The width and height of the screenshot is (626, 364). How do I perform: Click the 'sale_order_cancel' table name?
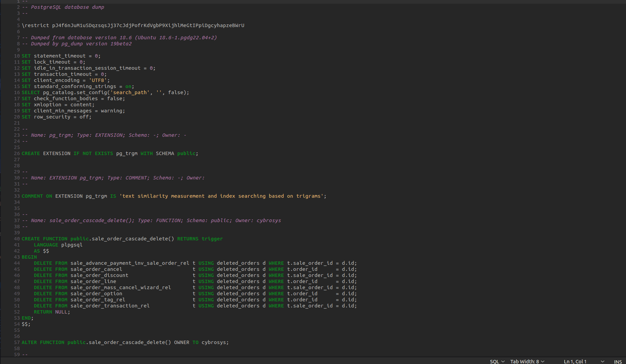[96, 269]
